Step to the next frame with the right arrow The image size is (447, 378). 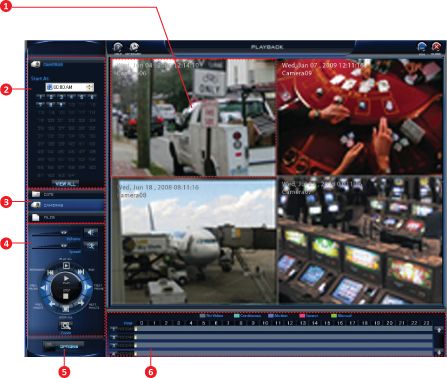[x=88, y=287]
